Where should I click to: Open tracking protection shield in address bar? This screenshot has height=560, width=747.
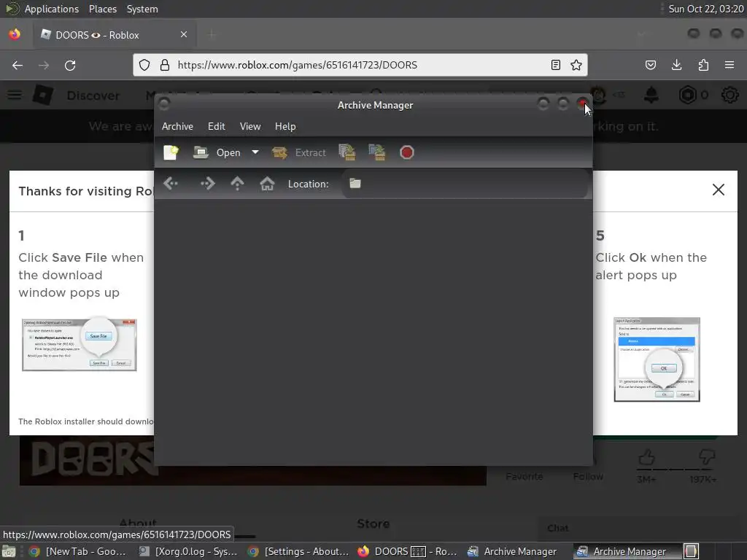click(144, 65)
